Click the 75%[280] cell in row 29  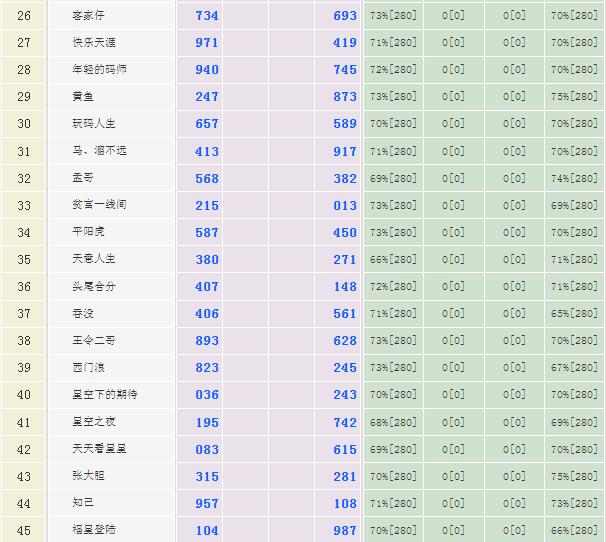[x=574, y=97]
